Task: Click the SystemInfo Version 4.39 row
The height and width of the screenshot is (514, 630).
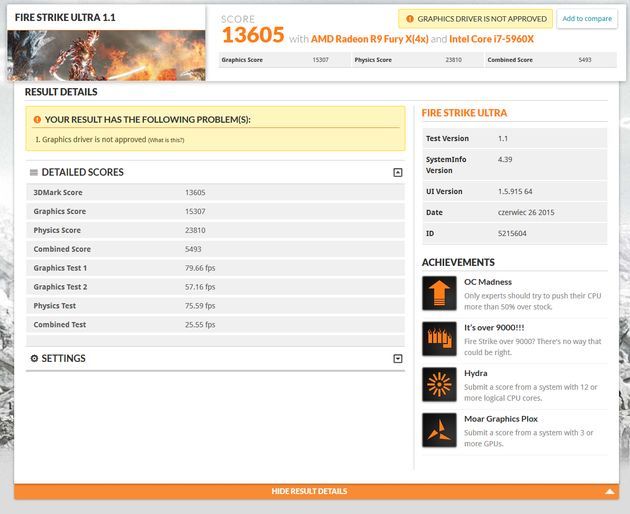Action: coord(515,165)
